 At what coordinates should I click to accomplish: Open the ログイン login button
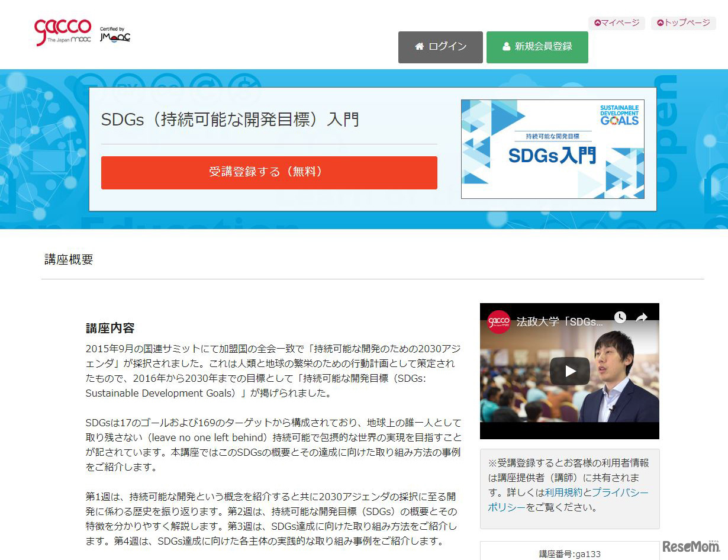440,47
